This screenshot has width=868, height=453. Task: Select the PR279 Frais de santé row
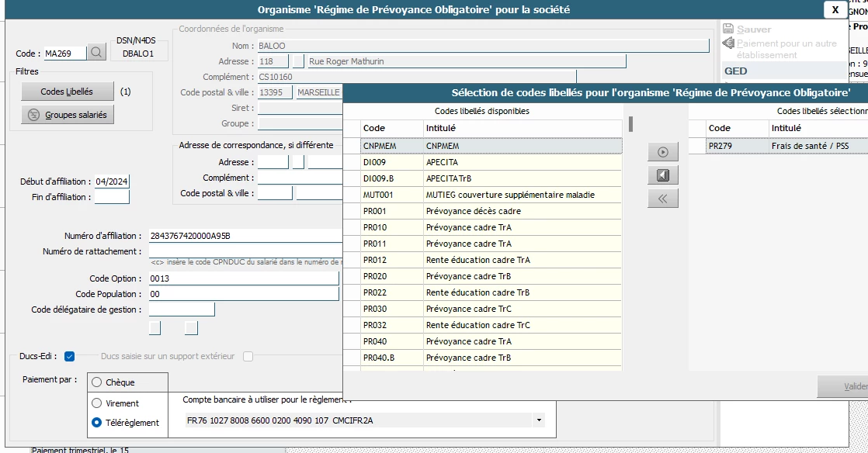[784, 146]
